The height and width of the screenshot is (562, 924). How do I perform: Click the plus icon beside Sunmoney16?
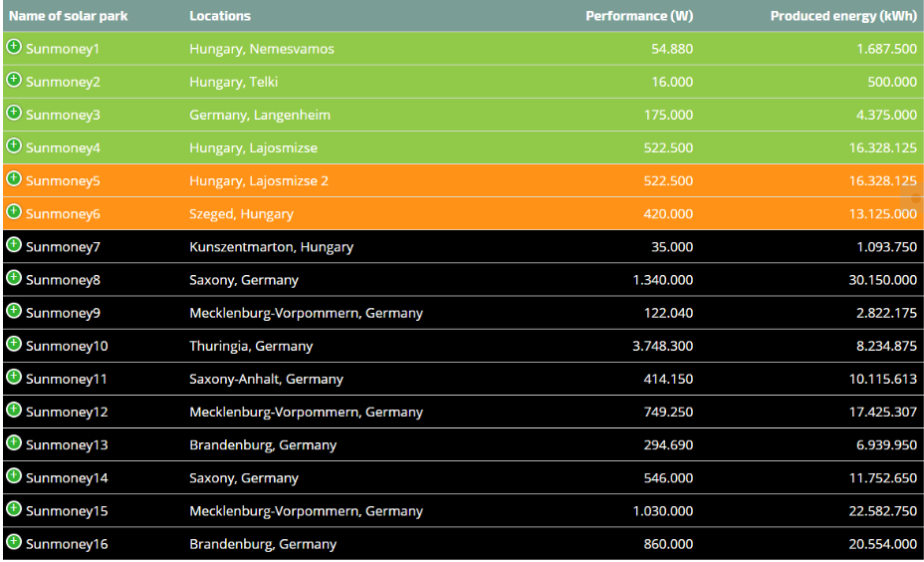pyautogui.click(x=14, y=541)
